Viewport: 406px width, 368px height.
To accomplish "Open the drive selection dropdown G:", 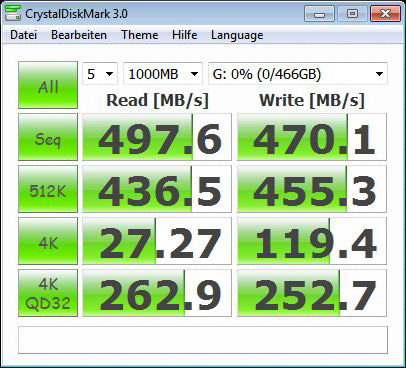I will coord(298,74).
